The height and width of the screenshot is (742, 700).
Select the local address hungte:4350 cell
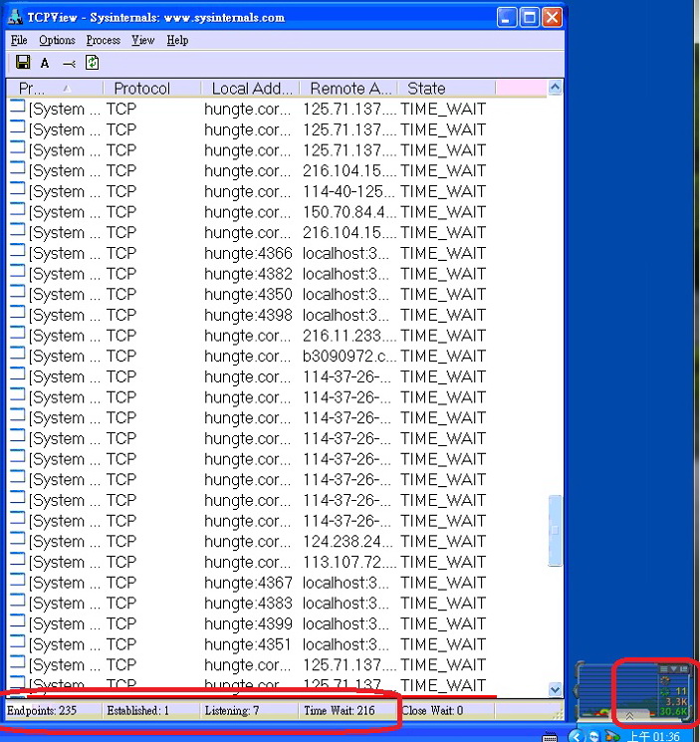pos(248,295)
